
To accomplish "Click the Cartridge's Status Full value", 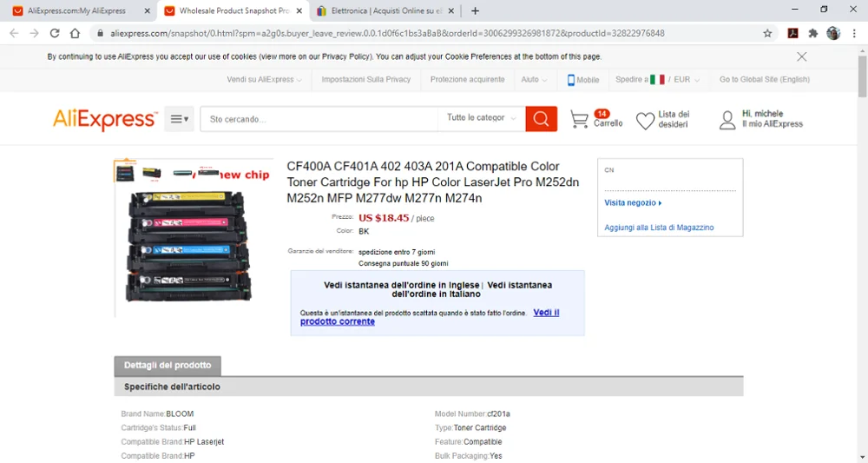I will (x=189, y=427).
